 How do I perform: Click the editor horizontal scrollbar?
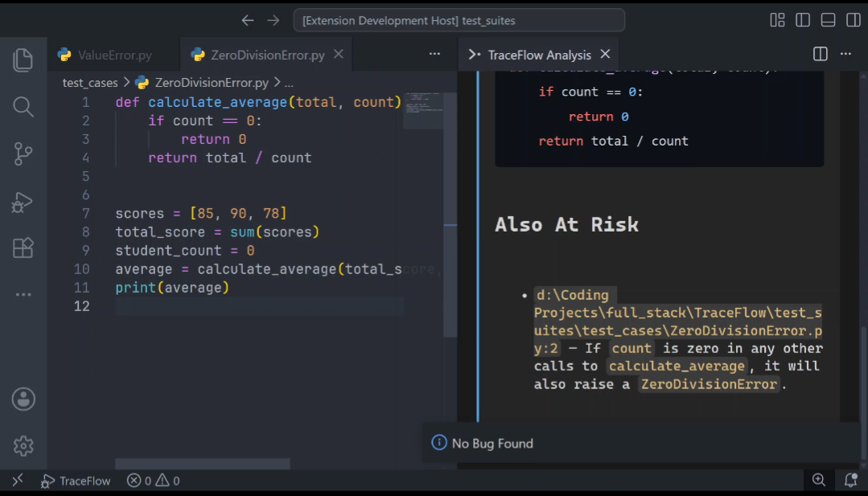[x=203, y=463]
